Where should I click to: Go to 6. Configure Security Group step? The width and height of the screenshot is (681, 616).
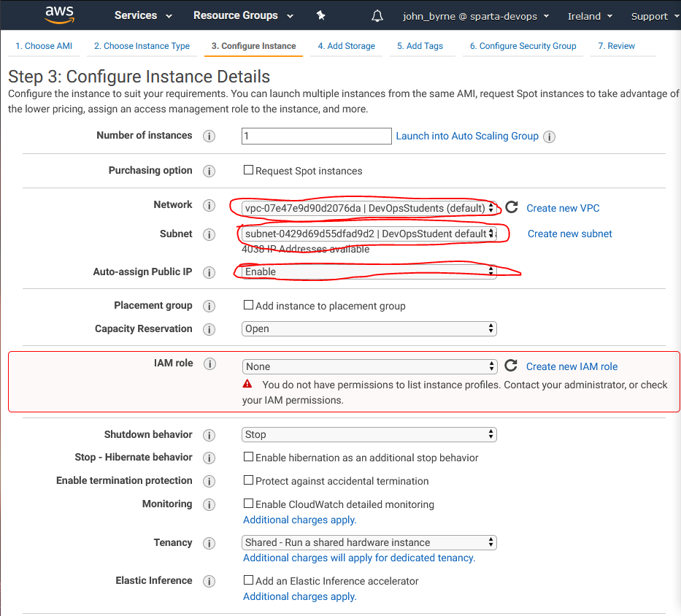point(523,46)
